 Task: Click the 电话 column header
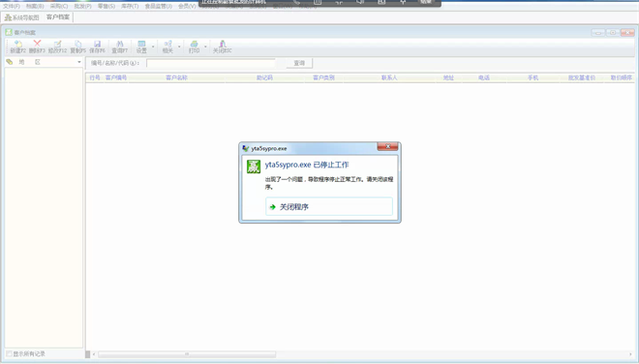pyautogui.click(x=484, y=77)
